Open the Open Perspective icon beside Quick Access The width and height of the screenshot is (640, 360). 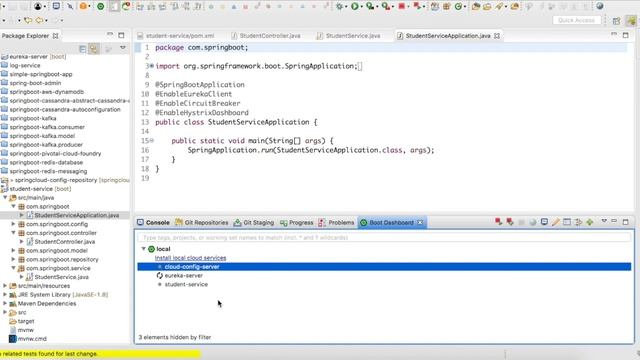(616, 20)
